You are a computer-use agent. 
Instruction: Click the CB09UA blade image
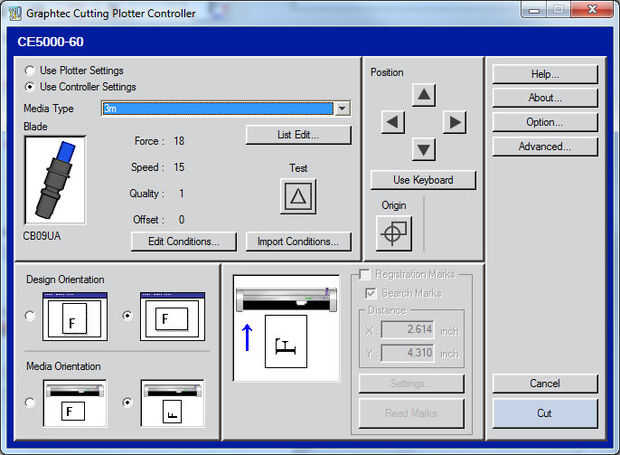point(55,180)
